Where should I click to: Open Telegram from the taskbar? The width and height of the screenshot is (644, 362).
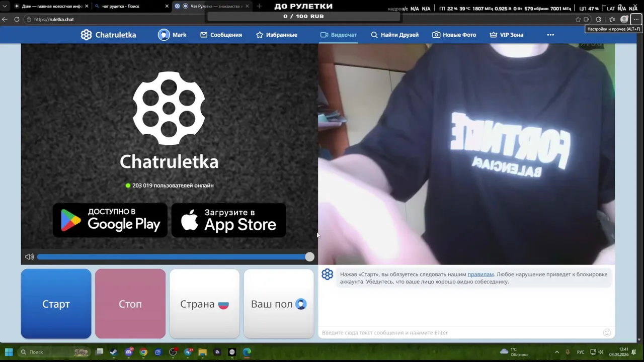pos(188,352)
